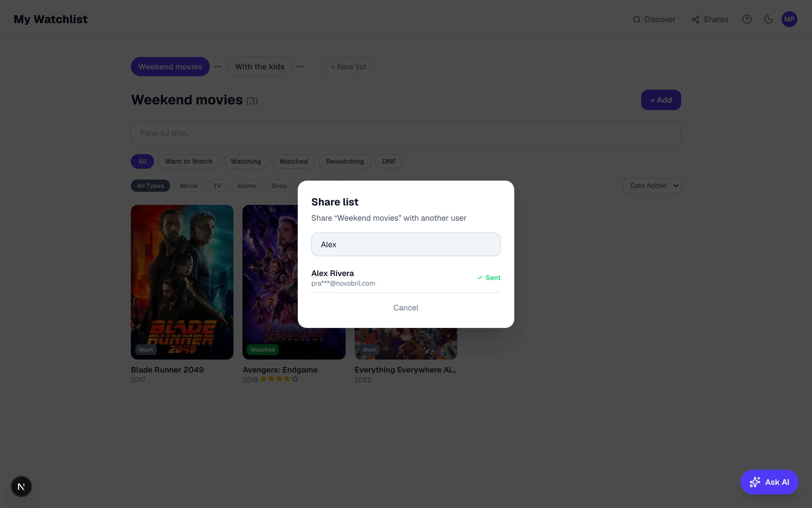The height and width of the screenshot is (508, 812).
Task: Toggle dark mode moon icon
Action: pos(768,19)
